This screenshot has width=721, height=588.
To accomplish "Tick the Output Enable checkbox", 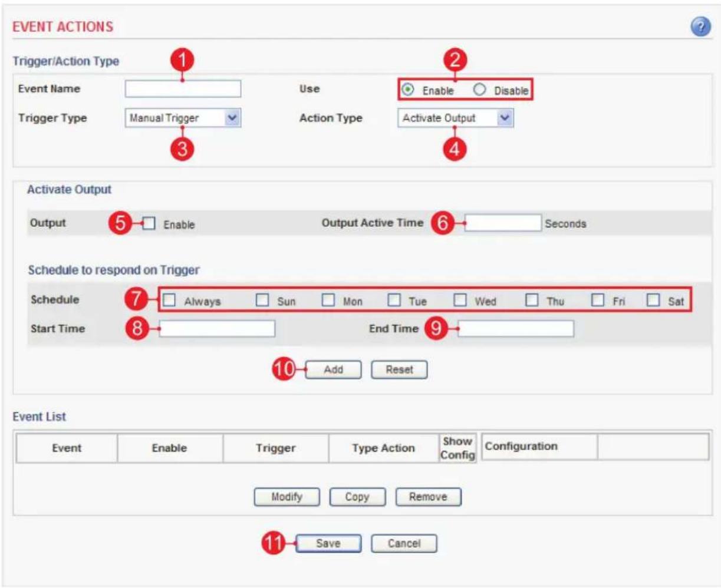I will (149, 224).
